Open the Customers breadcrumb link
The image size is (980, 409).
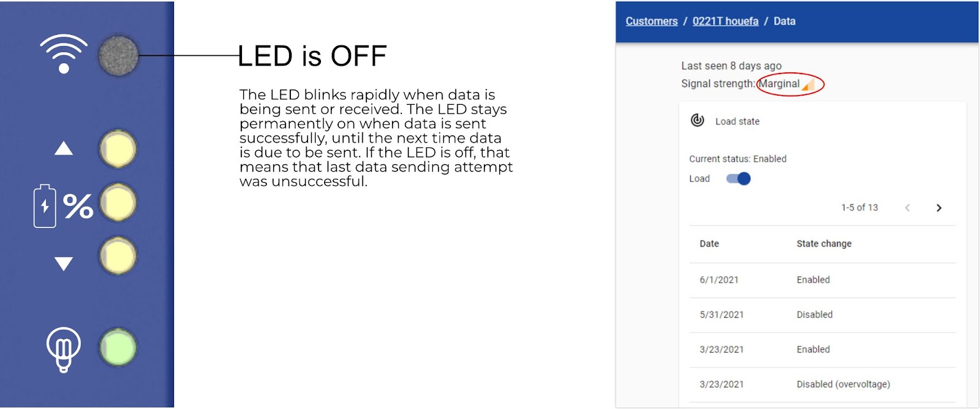(x=652, y=21)
